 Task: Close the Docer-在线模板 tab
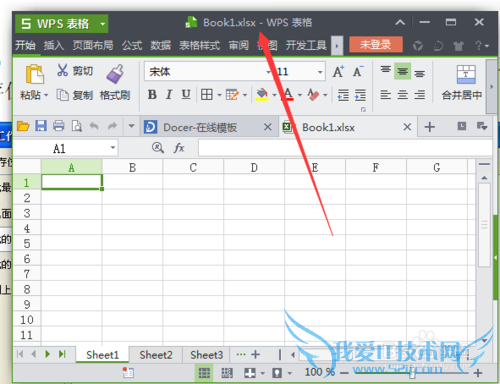click(x=268, y=127)
